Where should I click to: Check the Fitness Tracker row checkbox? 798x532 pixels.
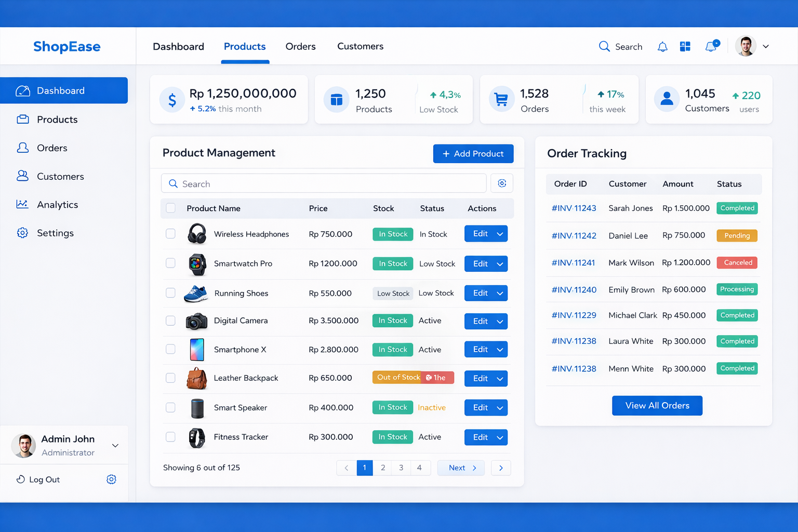[x=170, y=437]
